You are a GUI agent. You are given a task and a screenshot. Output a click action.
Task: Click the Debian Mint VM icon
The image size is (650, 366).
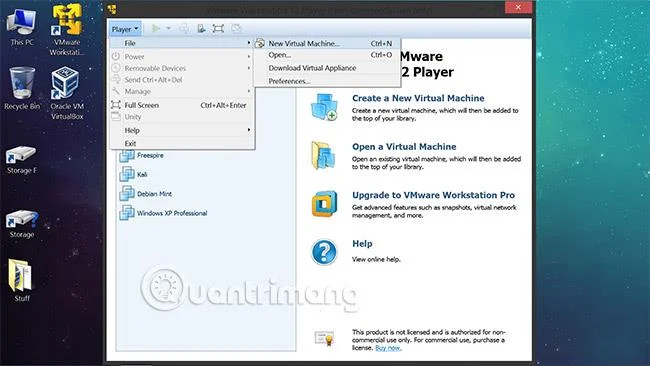point(127,194)
